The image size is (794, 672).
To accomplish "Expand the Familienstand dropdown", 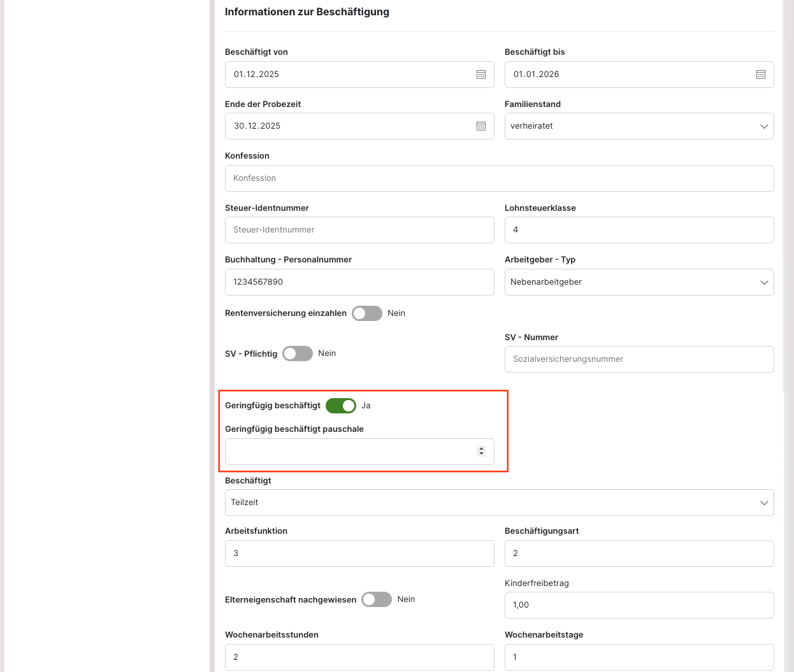I will pyautogui.click(x=639, y=126).
